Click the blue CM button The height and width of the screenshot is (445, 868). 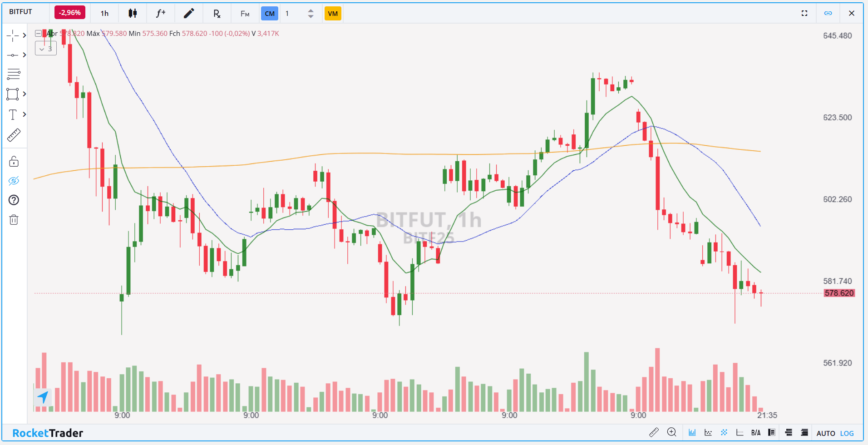click(270, 13)
